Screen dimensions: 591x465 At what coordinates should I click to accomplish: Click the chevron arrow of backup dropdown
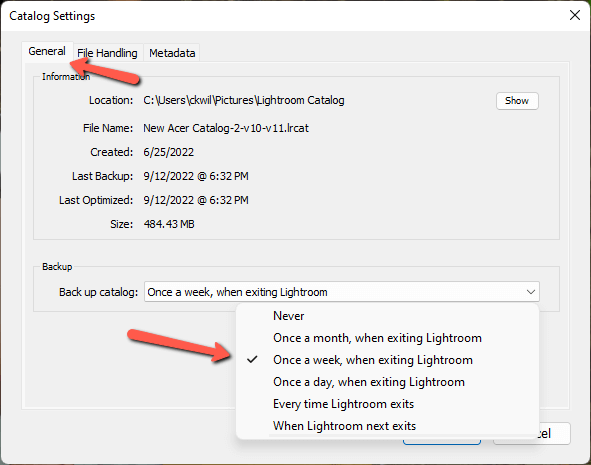tap(531, 292)
